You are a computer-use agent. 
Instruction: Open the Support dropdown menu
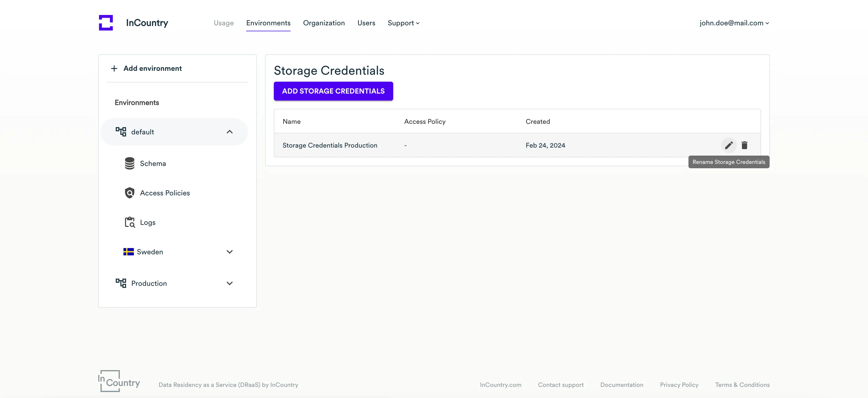coord(403,23)
